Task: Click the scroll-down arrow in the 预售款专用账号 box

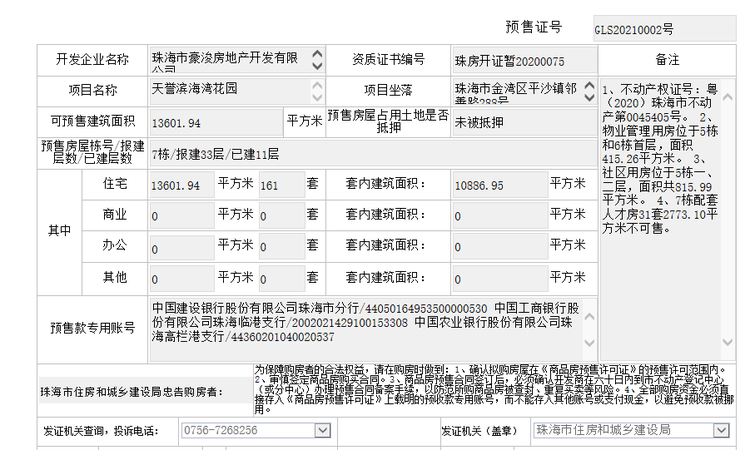Action: pos(590,343)
